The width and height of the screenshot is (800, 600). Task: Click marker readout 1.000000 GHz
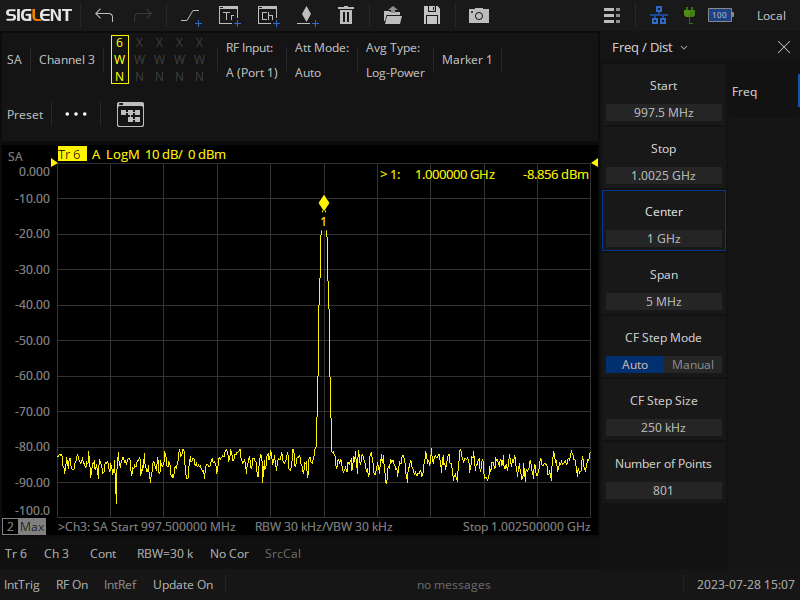pos(455,174)
